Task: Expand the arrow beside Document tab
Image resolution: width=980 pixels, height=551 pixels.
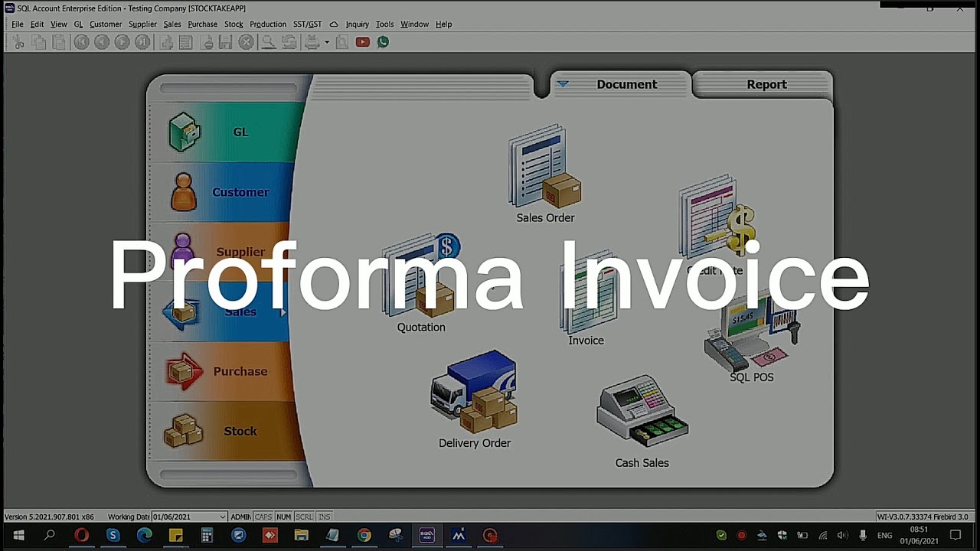Action: coord(563,84)
